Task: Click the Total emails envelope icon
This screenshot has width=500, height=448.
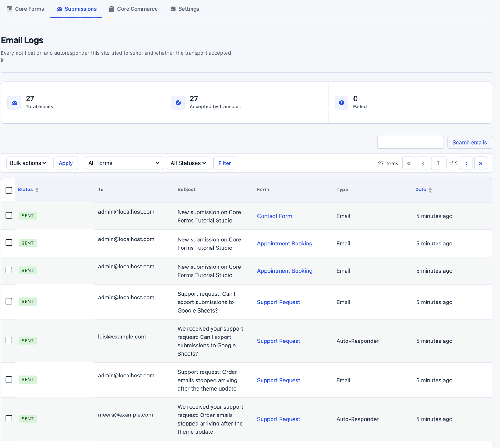Action: point(14,103)
